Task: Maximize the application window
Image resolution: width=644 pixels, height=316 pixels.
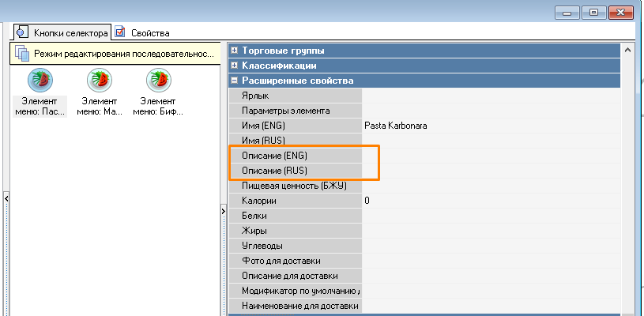Action: pyautogui.click(x=594, y=12)
